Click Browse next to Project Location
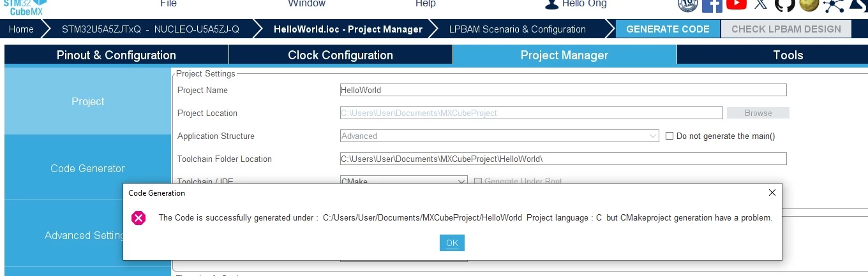Screen dimensions: 868x276 click(x=758, y=113)
